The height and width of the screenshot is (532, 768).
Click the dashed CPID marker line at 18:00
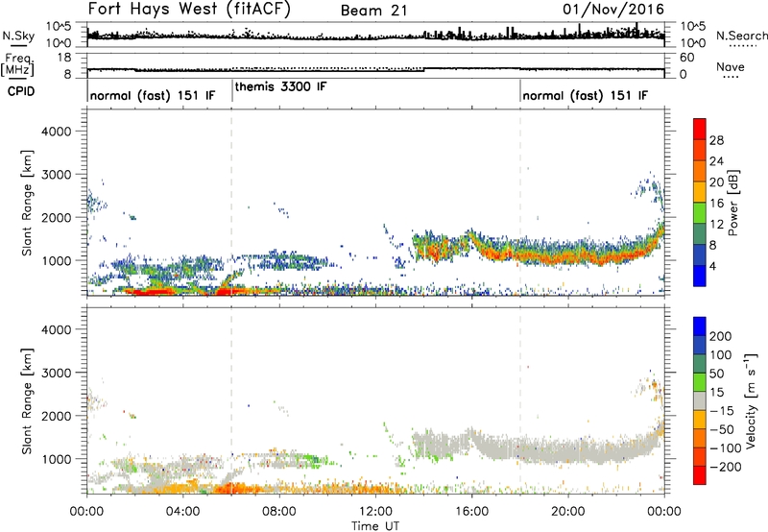[520, 201]
